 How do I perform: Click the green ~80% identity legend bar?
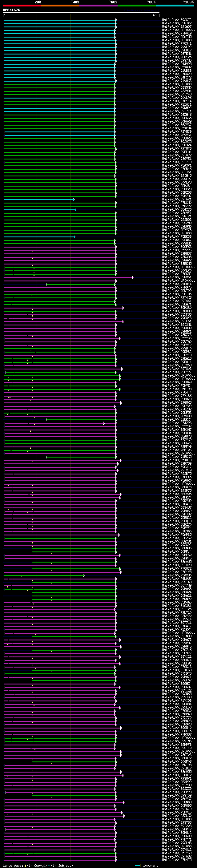click(137, 6)
